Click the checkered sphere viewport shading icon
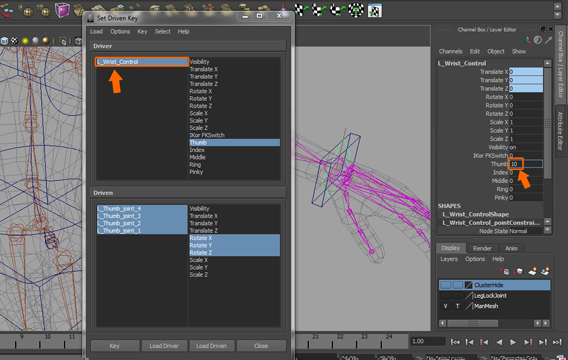Viewport: 568px width, 360px height. (x=14, y=41)
